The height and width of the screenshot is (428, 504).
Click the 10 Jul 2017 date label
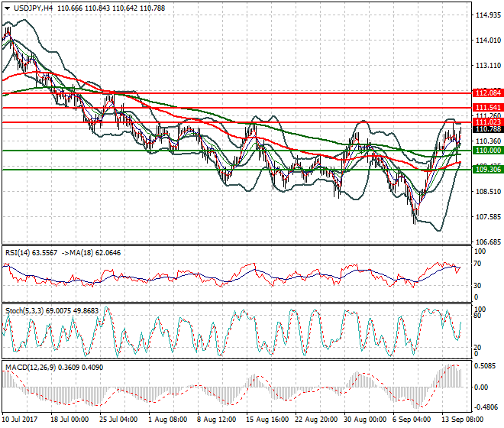(x=20, y=420)
